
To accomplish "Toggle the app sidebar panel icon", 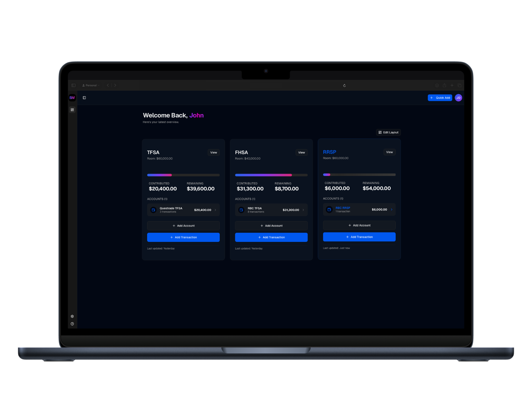I will 84,98.
